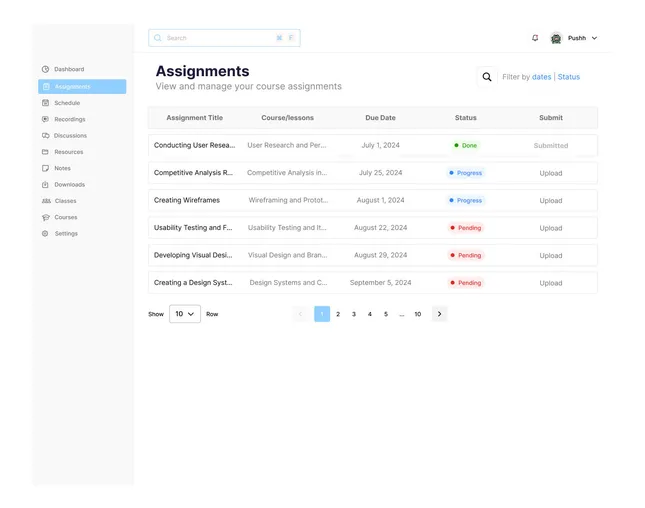Open the Discussions chat icon
Image resolution: width=645 pixels, height=508 pixels.
coord(46,135)
